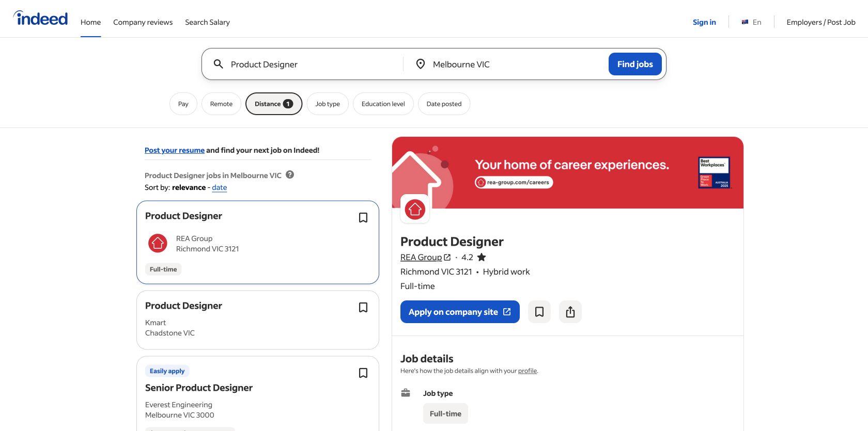Click the Easily apply badge
The height and width of the screenshot is (431, 868).
(167, 371)
